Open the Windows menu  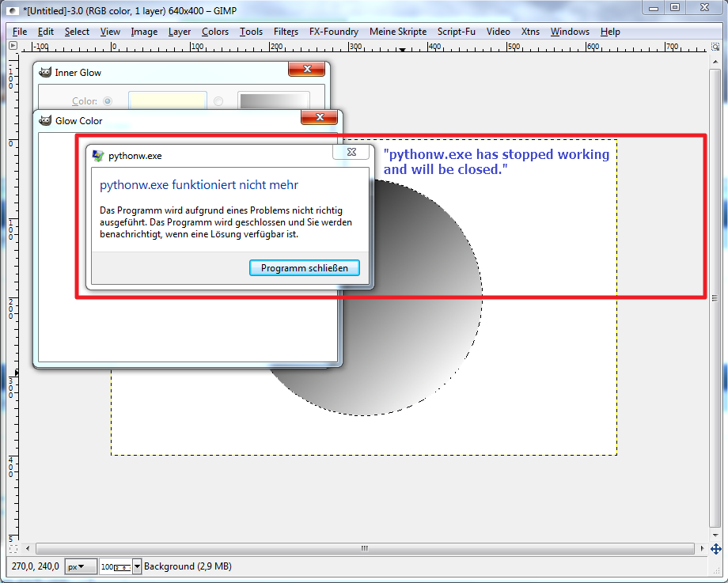(x=570, y=32)
